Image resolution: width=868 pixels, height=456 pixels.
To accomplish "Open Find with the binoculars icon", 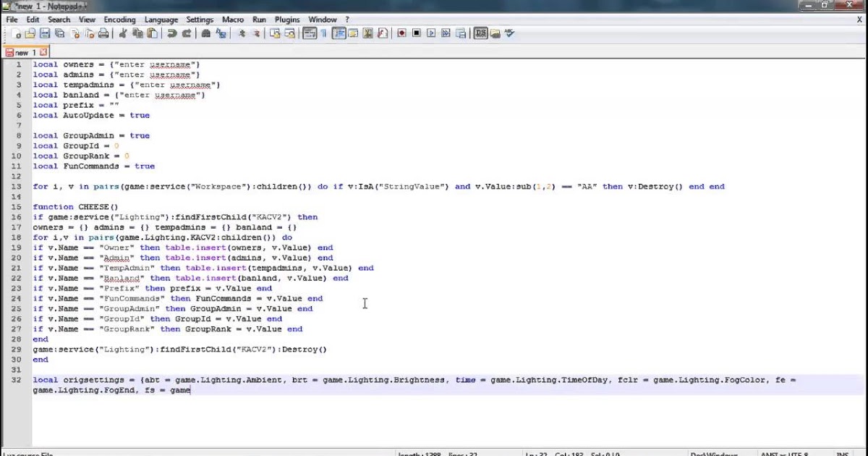I will [206, 33].
